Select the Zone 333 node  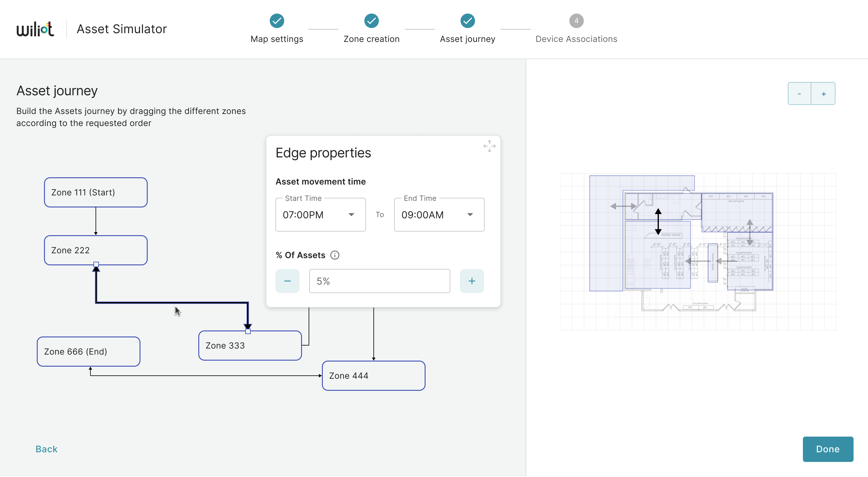(250, 346)
